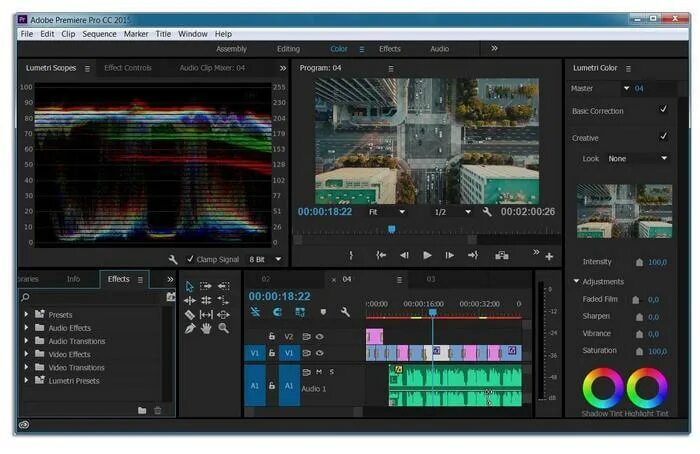Select the pink clip on V2 track
The width and height of the screenshot is (700, 454).
coord(375,336)
